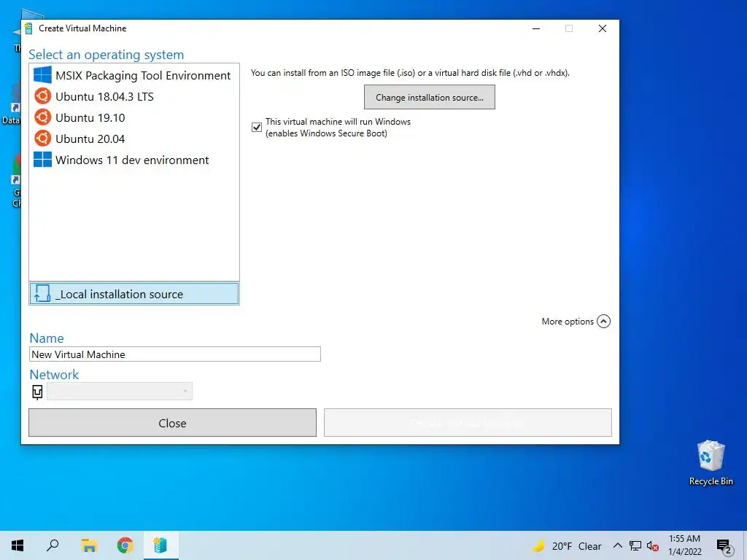Click the Ubuntu 20.04 logo icon
This screenshot has height=560, width=747.
pos(42,139)
